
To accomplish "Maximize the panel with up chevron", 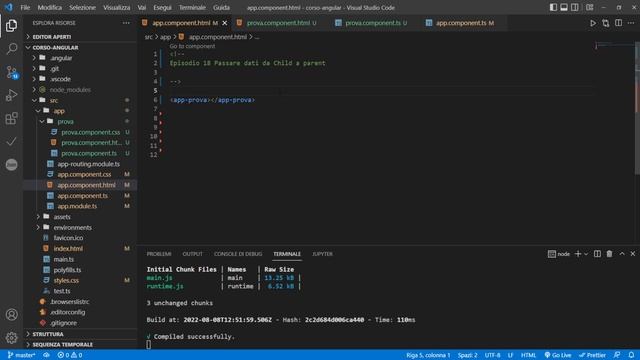I will 622,254.
